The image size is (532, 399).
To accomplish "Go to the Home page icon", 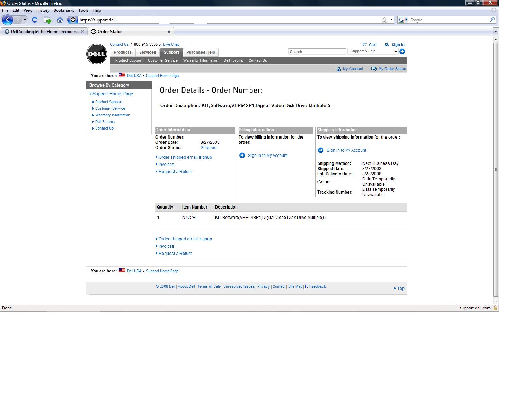I will tap(60, 20).
